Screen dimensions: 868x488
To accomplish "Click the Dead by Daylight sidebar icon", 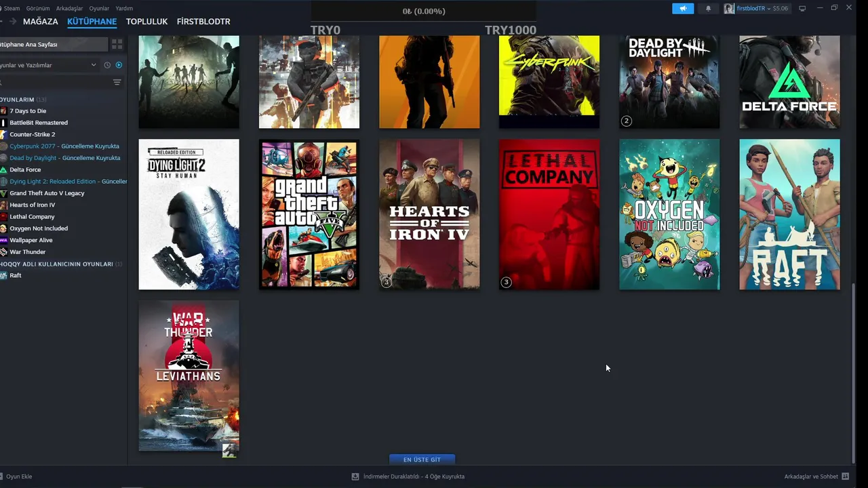I will tap(3, 158).
